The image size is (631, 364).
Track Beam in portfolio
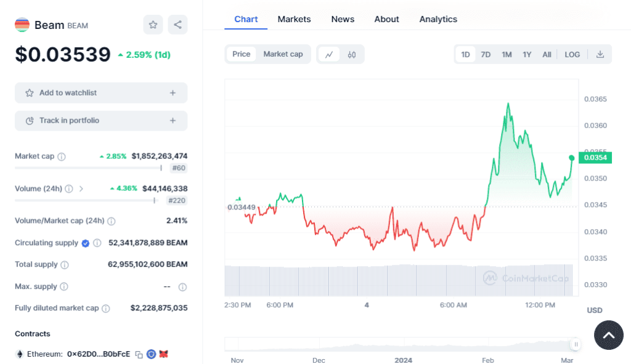[x=101, y=121]
